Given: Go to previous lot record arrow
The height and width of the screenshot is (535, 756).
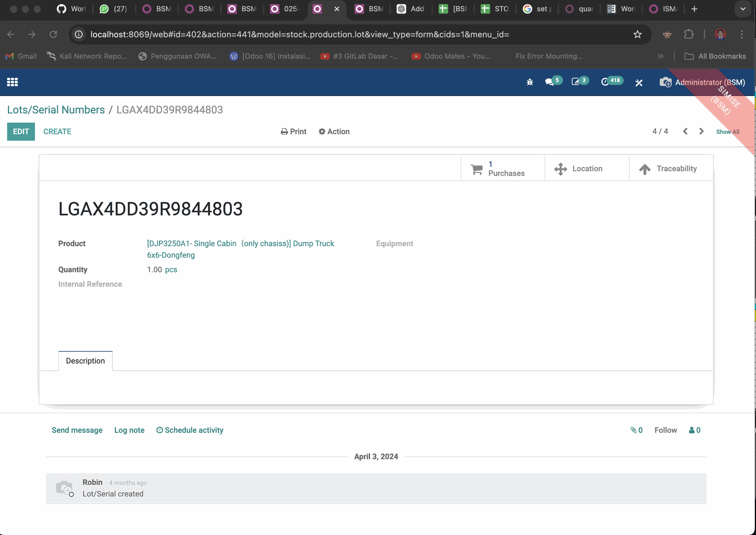Looking at the screenshot, I should tap(685, 131).
